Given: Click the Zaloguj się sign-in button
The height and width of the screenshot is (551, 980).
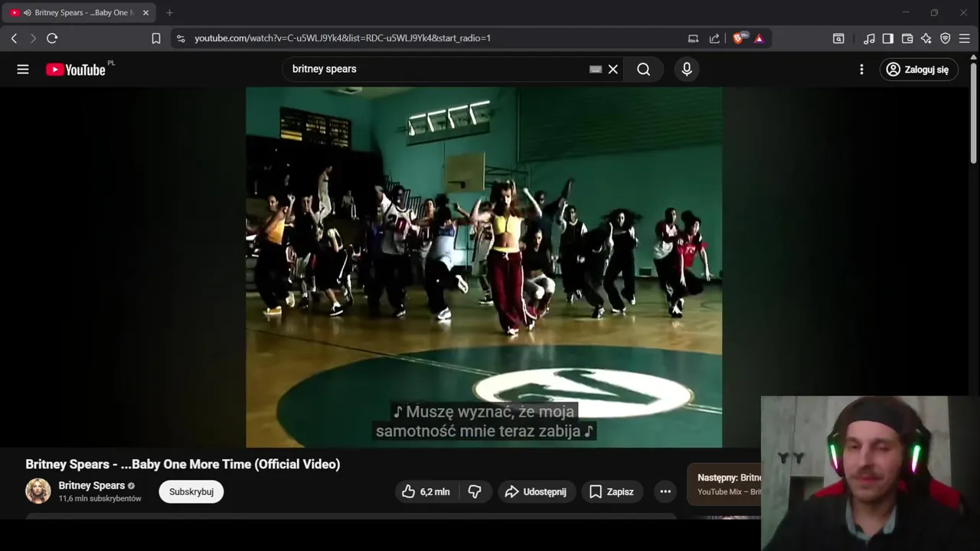Looking at the screenshot, I should pos(919,70).
